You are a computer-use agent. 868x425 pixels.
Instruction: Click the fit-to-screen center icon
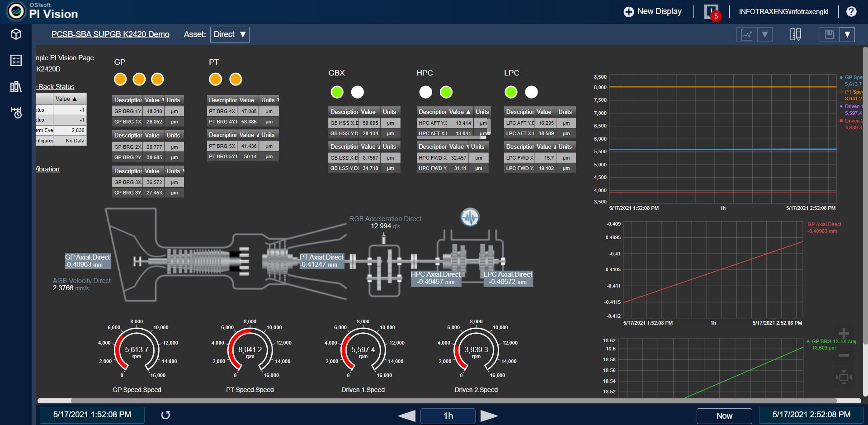coord(844,377)
